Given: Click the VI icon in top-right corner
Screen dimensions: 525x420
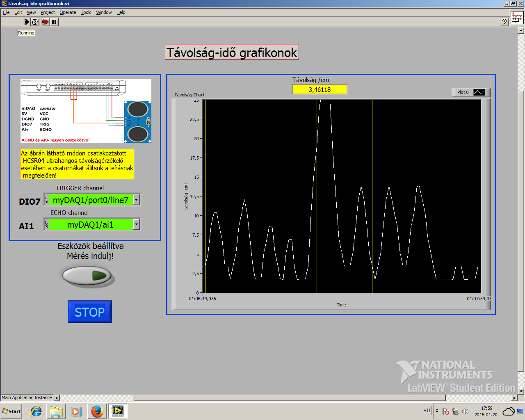Looking at the screenshot, I should coord(517,18).
